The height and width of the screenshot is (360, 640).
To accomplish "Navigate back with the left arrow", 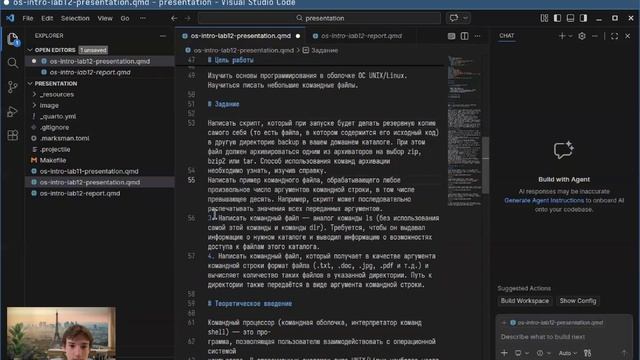I will [x=174, y=18].
